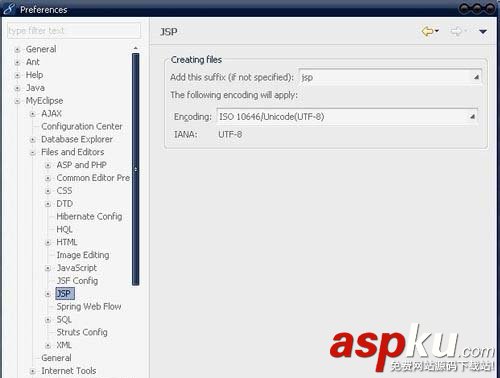This screenshot has width=500, height=378.
Task: Select the XML label
Action: (64, 345)
